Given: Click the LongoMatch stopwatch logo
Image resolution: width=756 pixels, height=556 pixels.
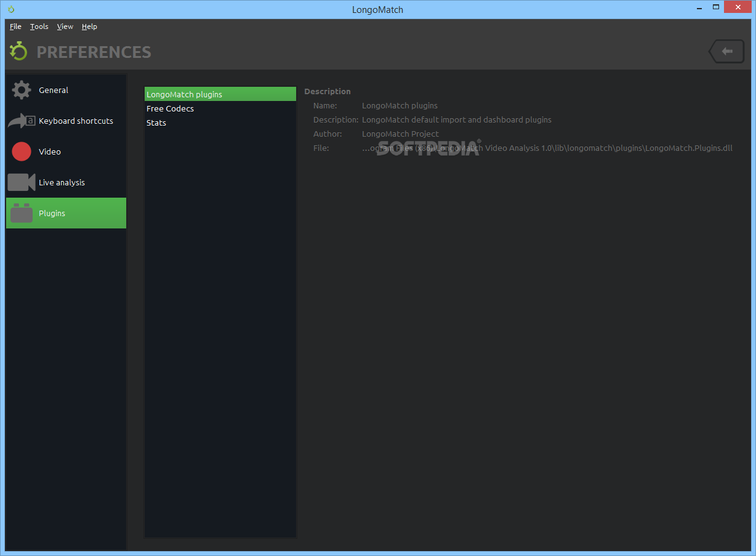Looking at the screenshot, I should [18, 51].
